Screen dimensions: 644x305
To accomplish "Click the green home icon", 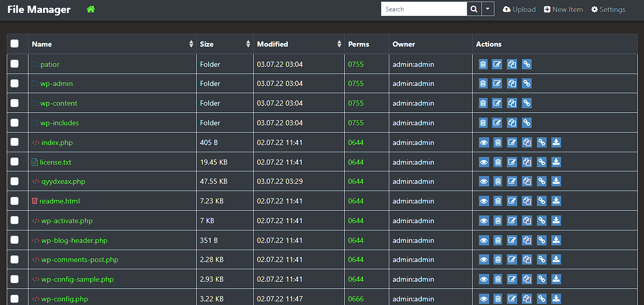I will [91, 9].
